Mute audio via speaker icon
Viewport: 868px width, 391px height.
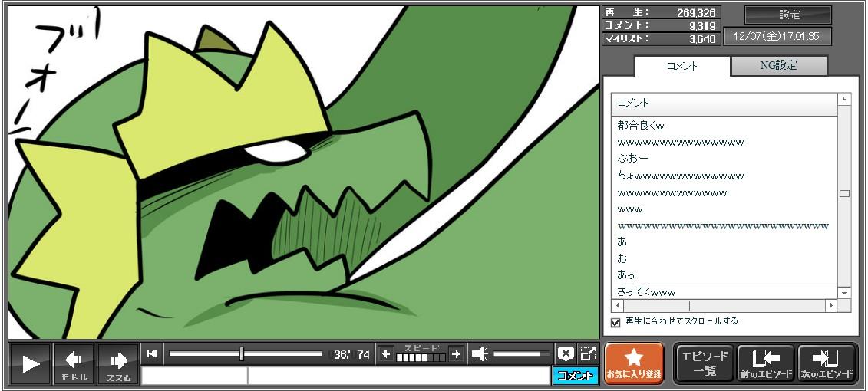[480, 353]
